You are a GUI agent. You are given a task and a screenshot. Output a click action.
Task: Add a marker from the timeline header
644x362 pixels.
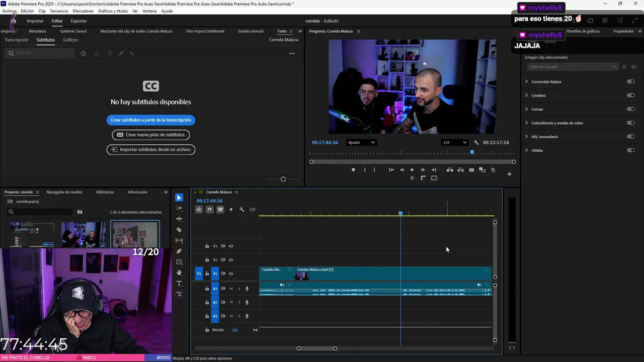point(231,210)
